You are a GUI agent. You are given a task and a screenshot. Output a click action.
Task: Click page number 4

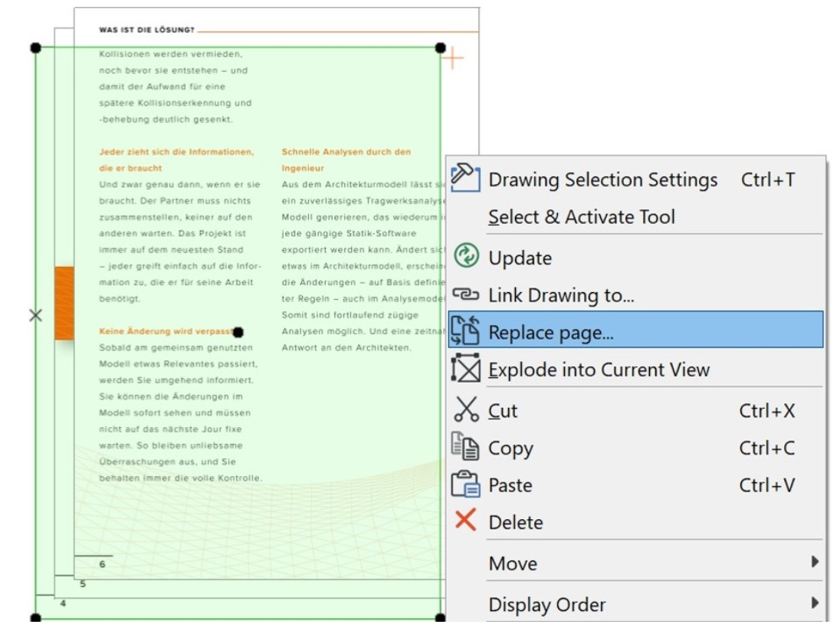63,603
